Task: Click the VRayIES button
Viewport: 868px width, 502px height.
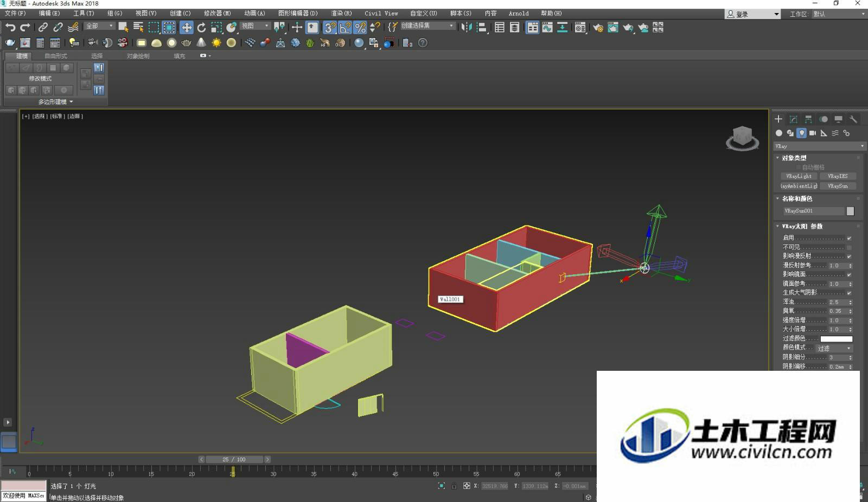Action: [x=838, y=176]
